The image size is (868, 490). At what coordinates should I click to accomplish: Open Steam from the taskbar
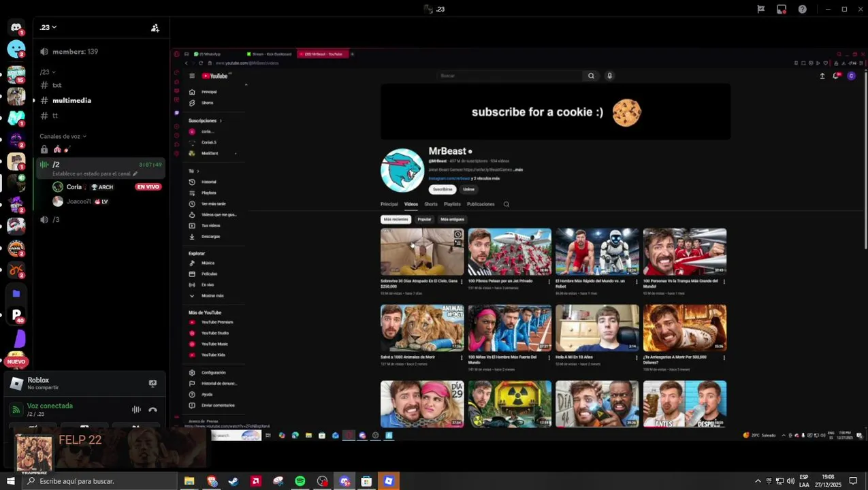point(234,481)
